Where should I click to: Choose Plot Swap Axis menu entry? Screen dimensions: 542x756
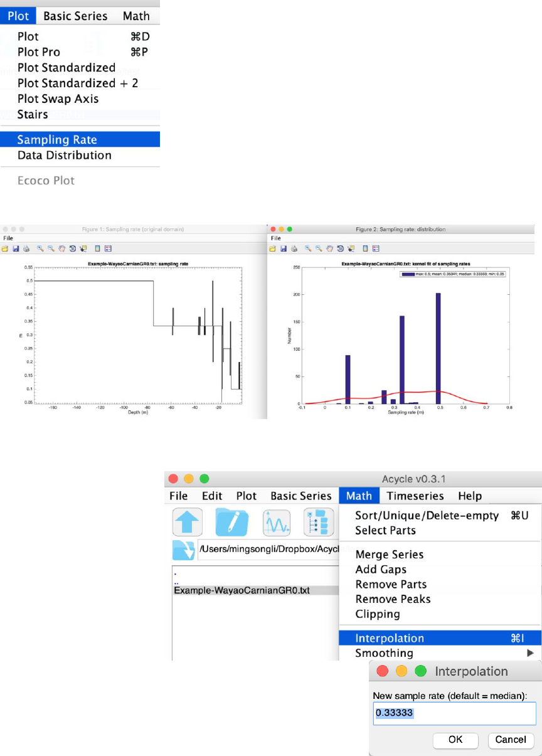[x=80, y=98]
